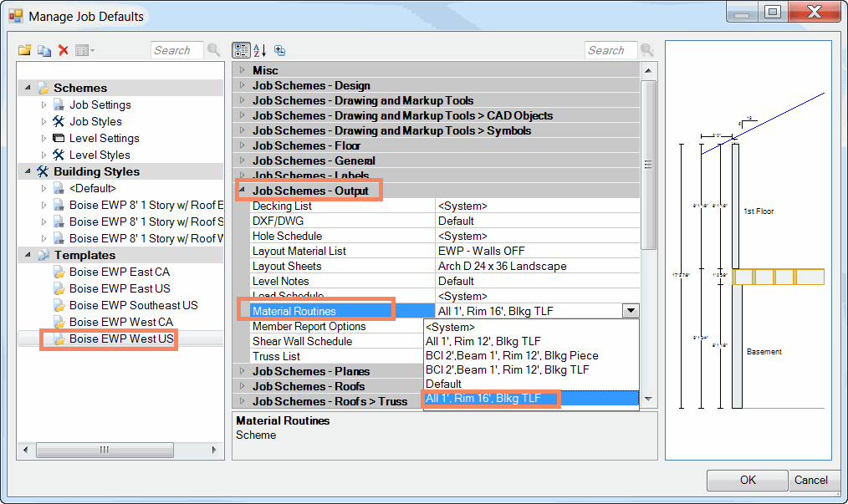Click the property grid vertical scrollbar thumb
The image size is (848, 504).
point(648,165)
